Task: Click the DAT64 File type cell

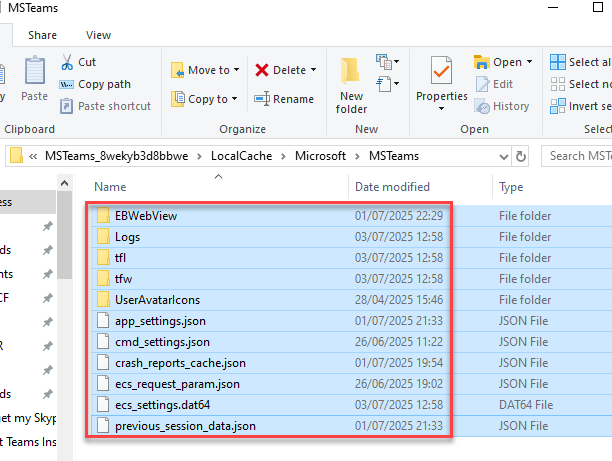Action: (526, 405)
